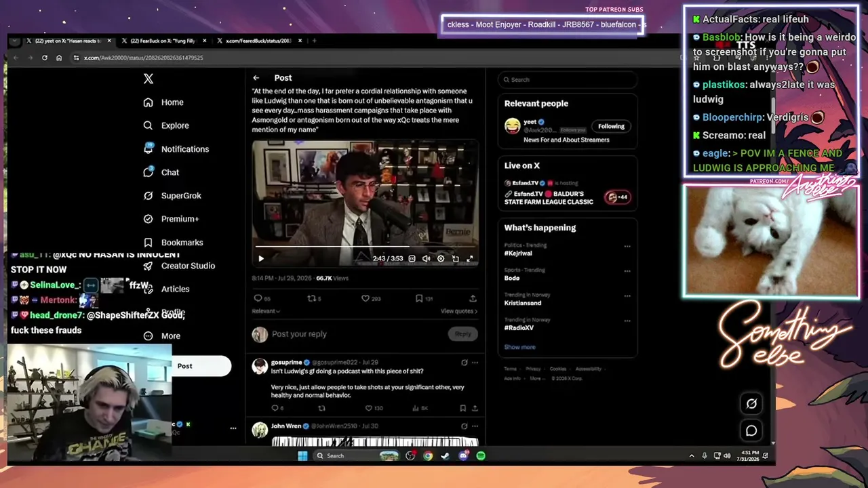Open options for Kristiansand trend
The image size is (868, 488).
click(627, 296)
